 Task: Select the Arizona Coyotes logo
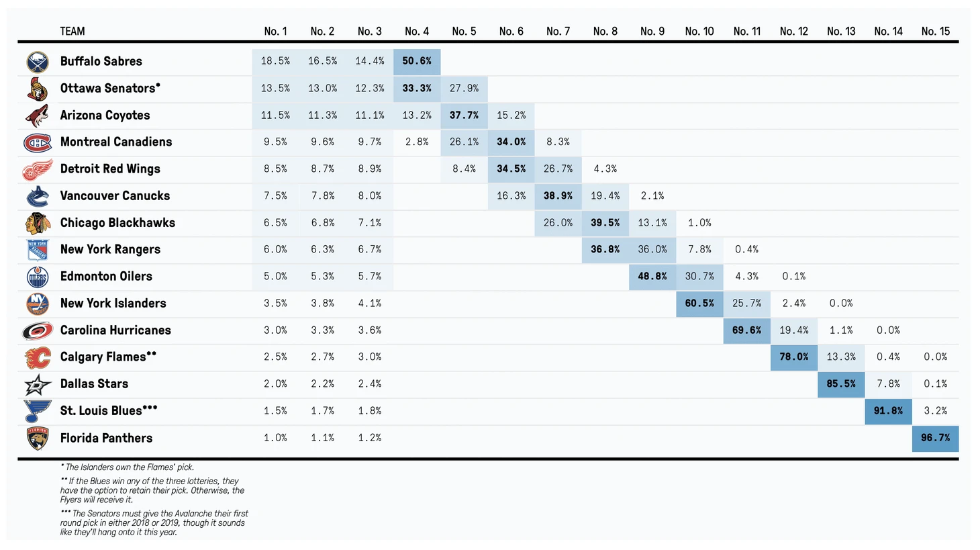(x=38, y=116)
